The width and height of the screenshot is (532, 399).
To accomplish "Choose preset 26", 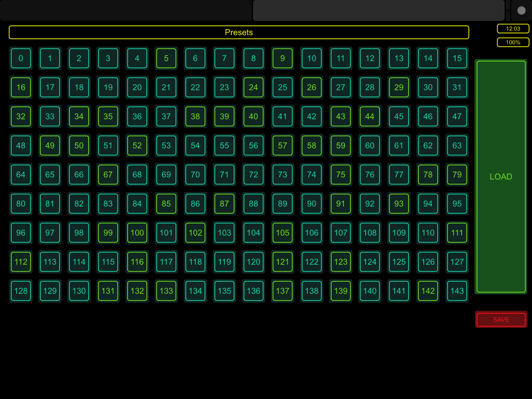I will click(312, 87).
